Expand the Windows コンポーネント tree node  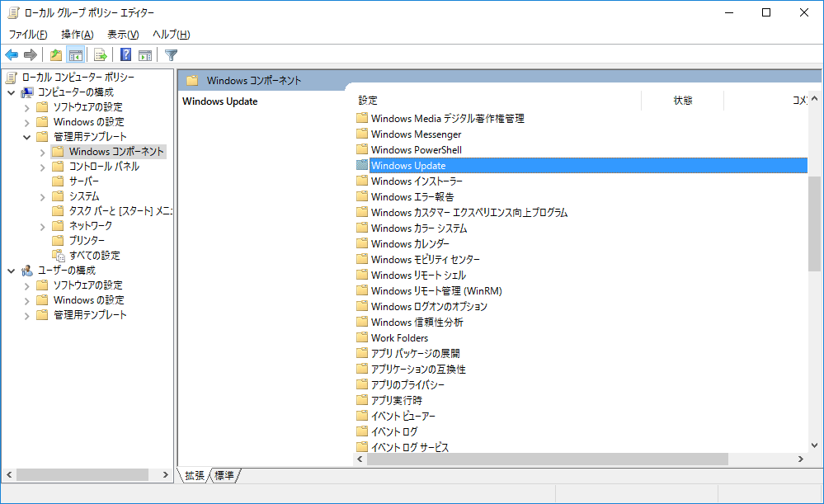tap(43, 153)
